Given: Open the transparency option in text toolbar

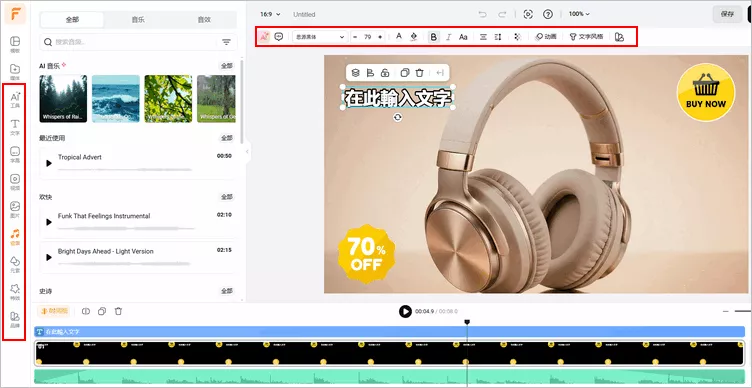Looking at the screenshot, I should pyautogui.click(x=517, y=36).
